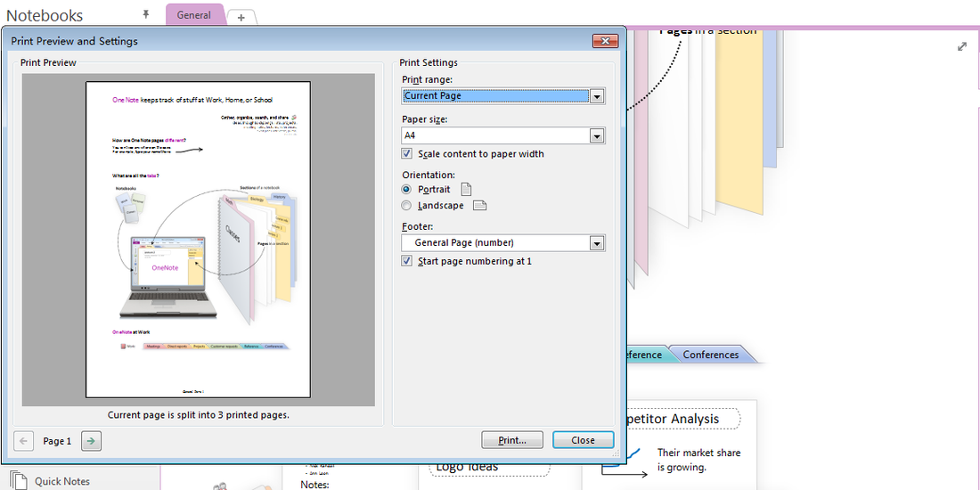Image resolution: width=980 pixels, height=490 pixels.
Task: Click the Print... button
Action: (x=512, y=440)
